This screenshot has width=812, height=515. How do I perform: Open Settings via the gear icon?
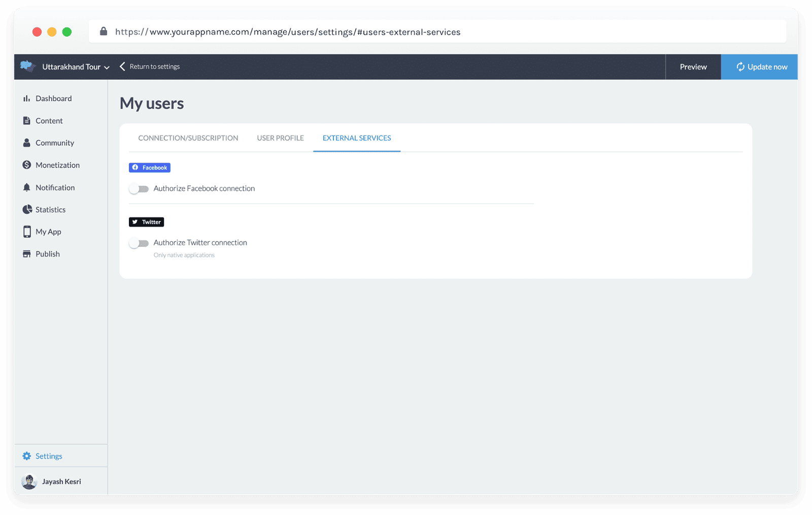26,456
